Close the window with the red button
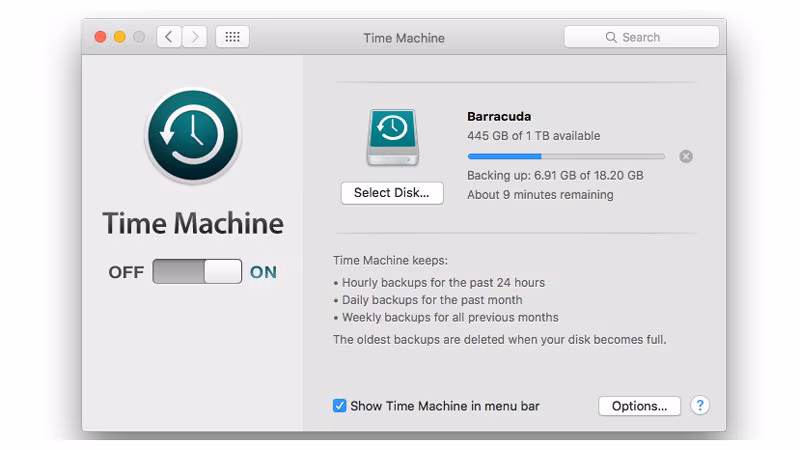Viewport: 800px width, 450px height. click(x=101, y=37)
